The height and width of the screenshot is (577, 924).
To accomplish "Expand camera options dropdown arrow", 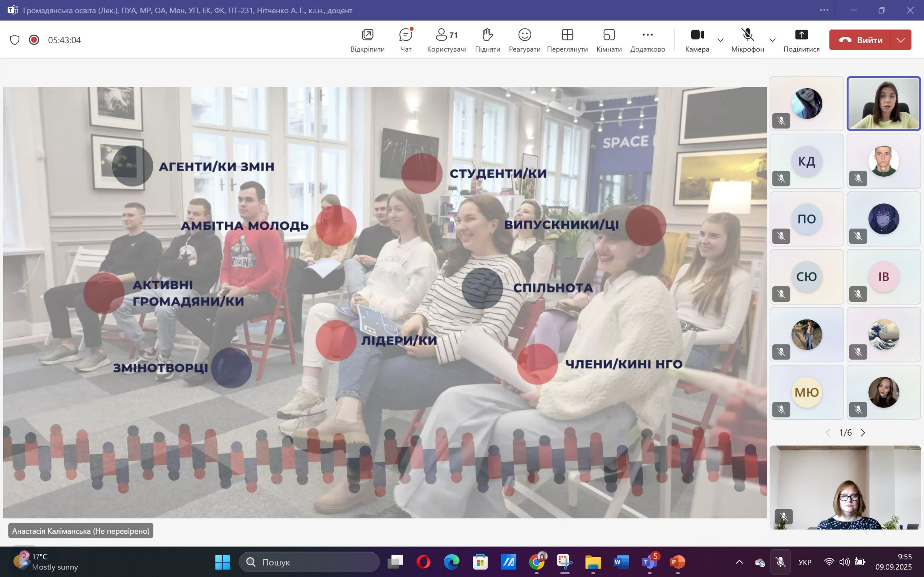I will coord(720,40).
